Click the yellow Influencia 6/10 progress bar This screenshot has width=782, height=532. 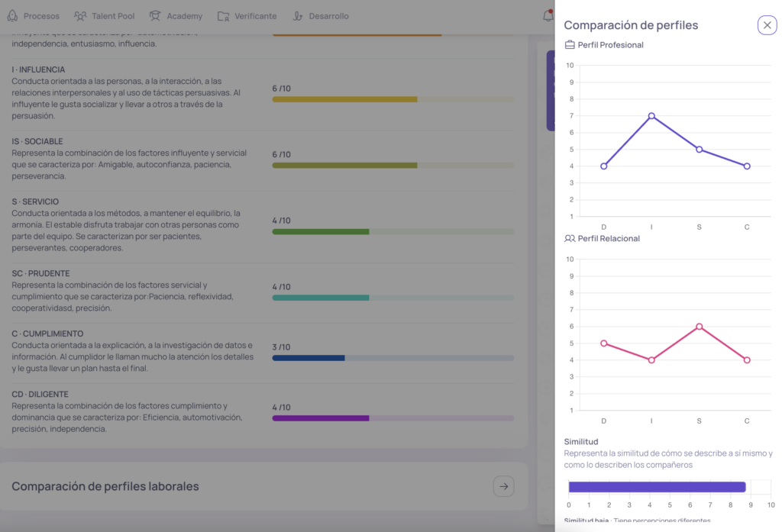click(x=344, y=99)
